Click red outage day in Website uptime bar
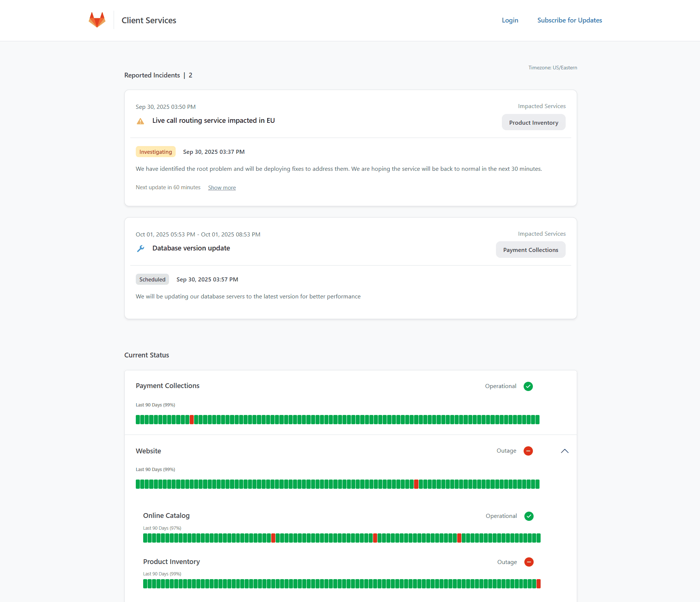700x602 pixels. click(x=416, y=484)
